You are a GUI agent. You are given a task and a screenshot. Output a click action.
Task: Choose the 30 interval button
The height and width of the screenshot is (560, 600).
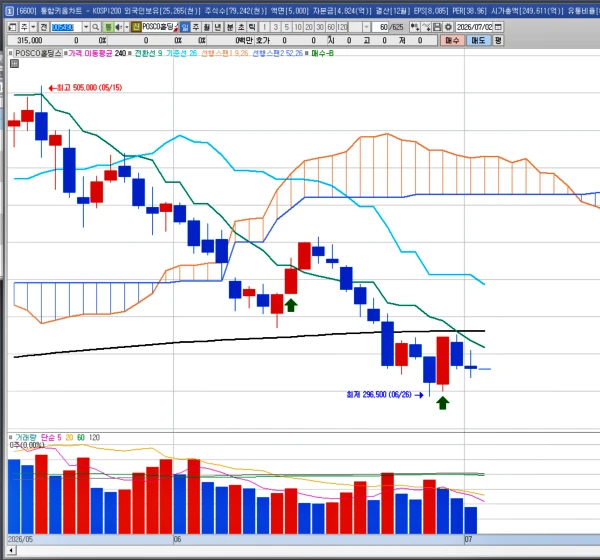click(x=320, y=27)
